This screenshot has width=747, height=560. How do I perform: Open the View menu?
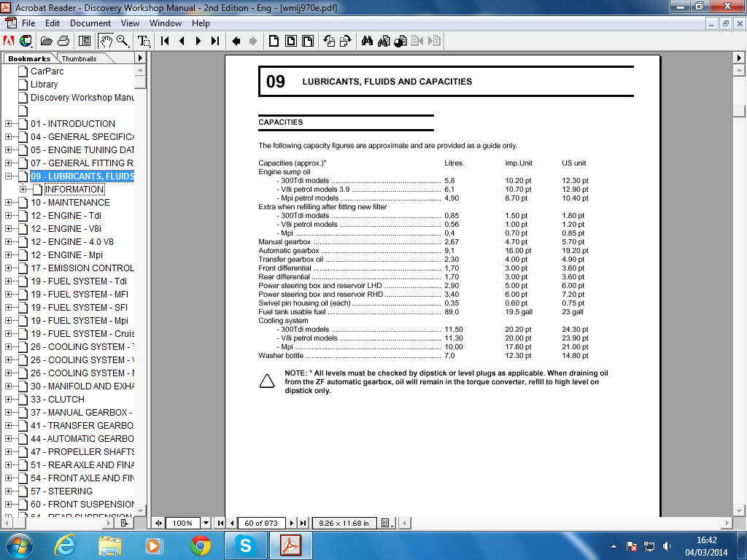(x=130, y=23)
